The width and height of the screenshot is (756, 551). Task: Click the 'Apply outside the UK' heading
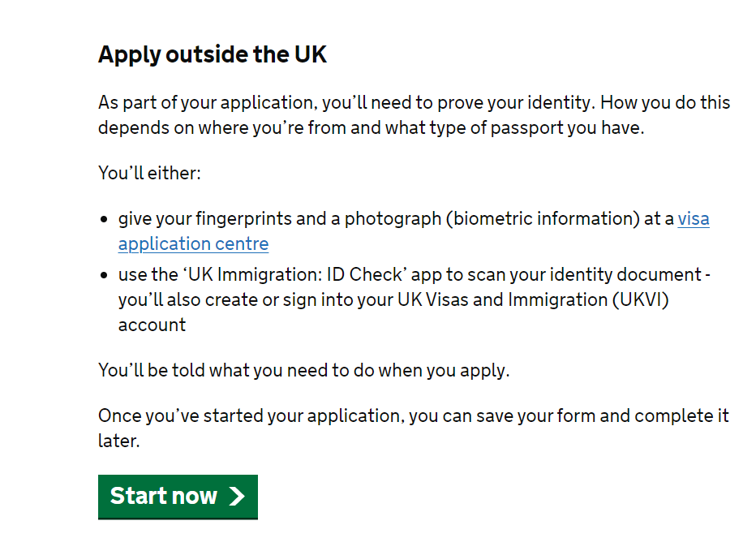click(213, 54)
